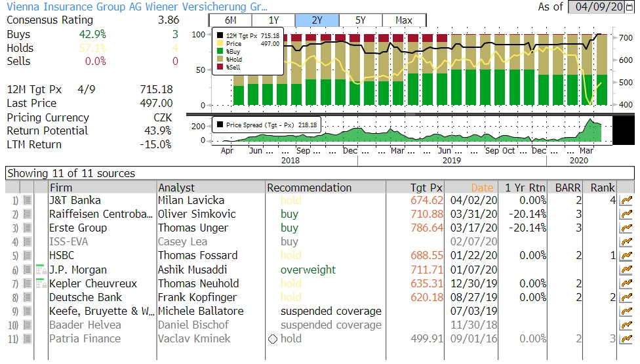This screenshot has width=640, height=364.
Task: Open report document icon for J&T Banka
Action: point(28,200)
